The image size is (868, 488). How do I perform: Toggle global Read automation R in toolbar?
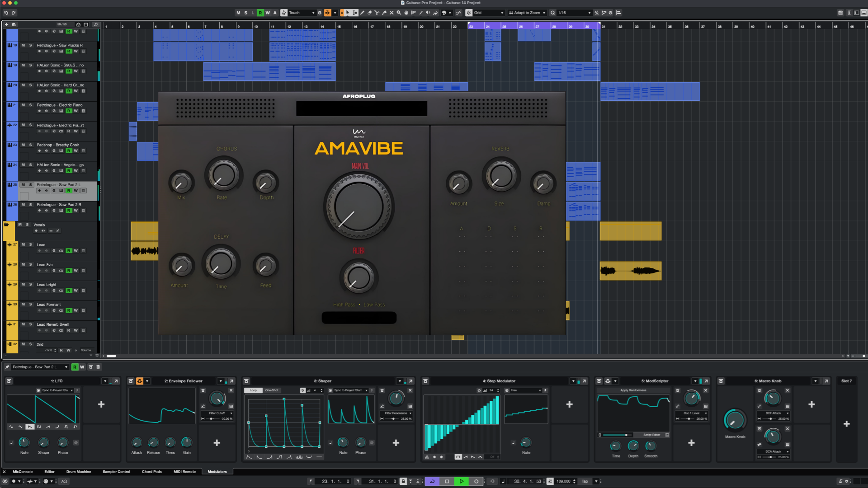click(x=260, y=13)
